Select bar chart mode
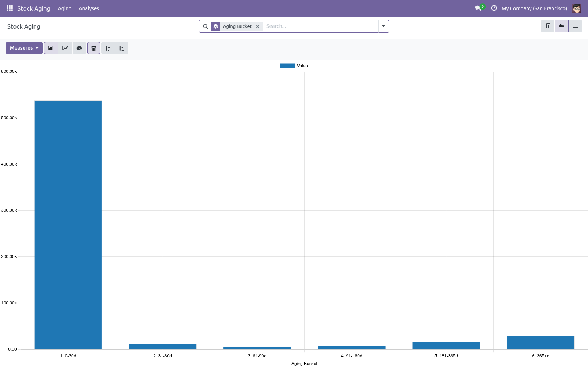Image resolution: width=588 pixels, height=368 pixels. pyautogui.click(x=51, y=48)
